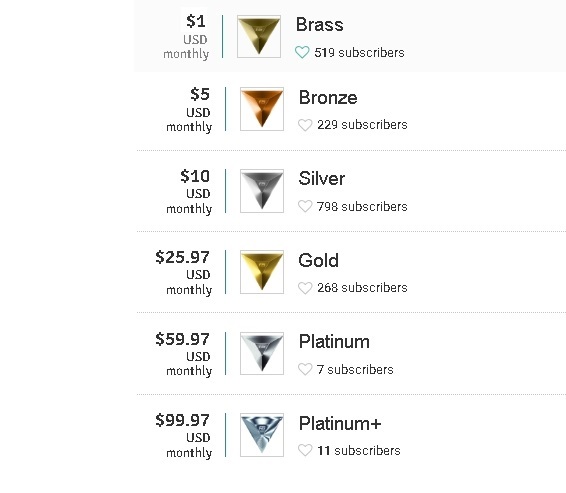Toggle the heart next to 7 subscribers
The image size is (566, 493).
305,369
